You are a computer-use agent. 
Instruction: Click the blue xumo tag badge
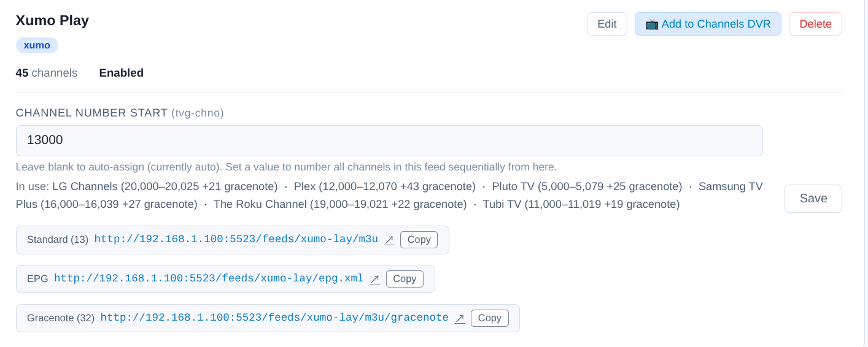coord(37,45)
